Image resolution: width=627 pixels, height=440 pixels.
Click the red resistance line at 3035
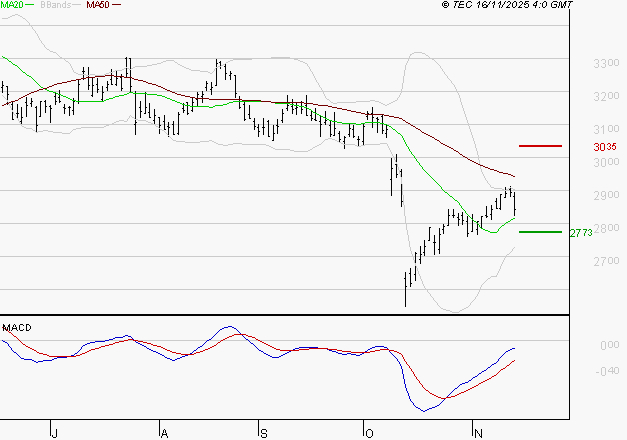click(540, 146)
